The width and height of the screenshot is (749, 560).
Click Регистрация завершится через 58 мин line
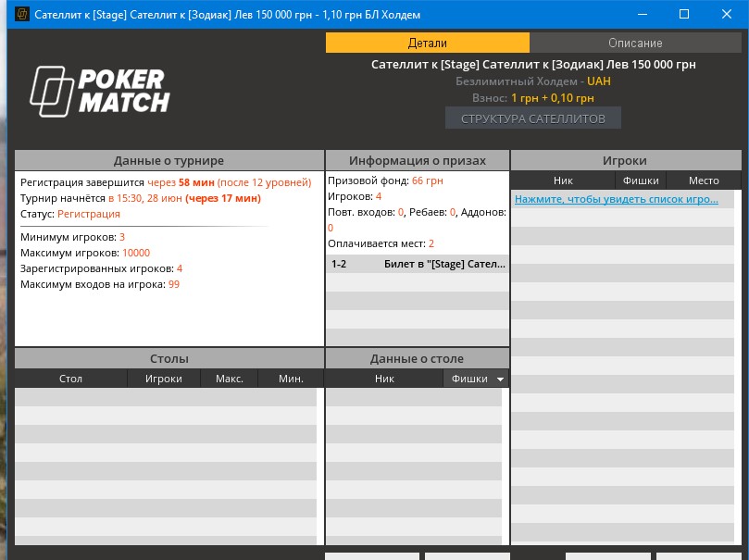[x=166, y=182]
